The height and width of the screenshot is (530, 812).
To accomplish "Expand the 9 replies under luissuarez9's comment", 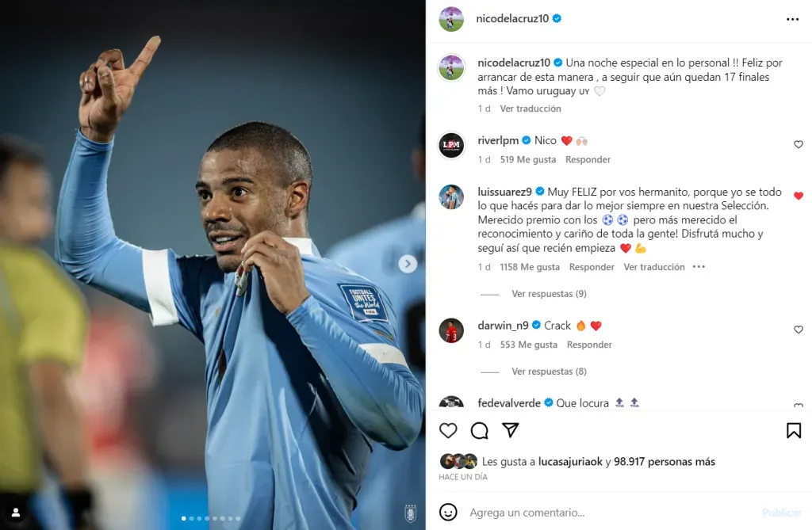I will click(549, 293).
